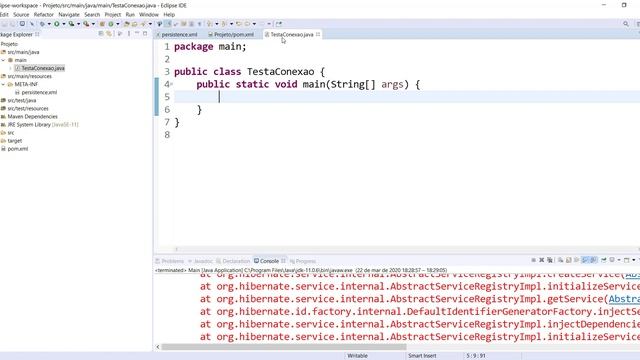Click the Console scrollbar left arrow
The width and height of the screenshot is (640, 360).
(x=158, y=347)
